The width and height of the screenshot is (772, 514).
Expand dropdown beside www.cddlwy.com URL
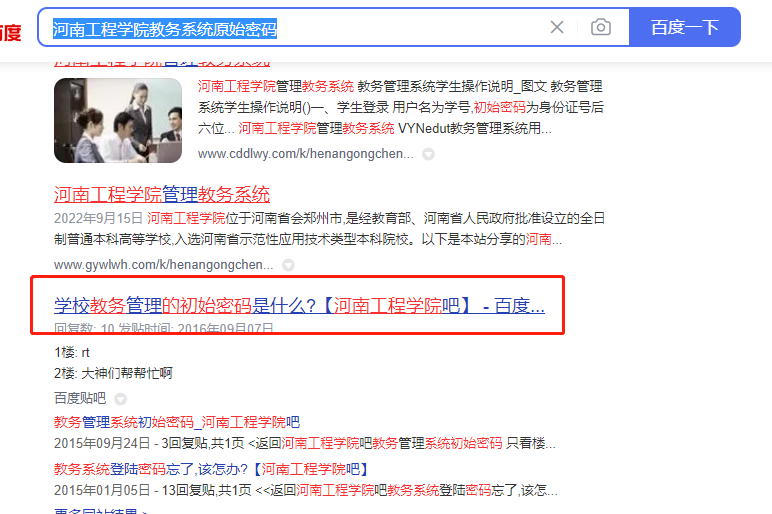[428, 154]
